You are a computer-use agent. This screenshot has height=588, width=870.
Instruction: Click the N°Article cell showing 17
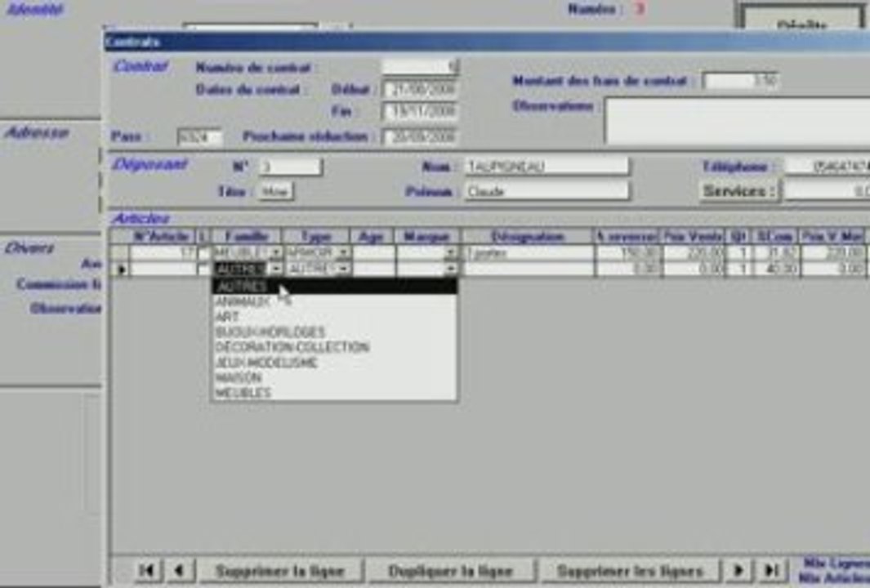pos(163,253)
